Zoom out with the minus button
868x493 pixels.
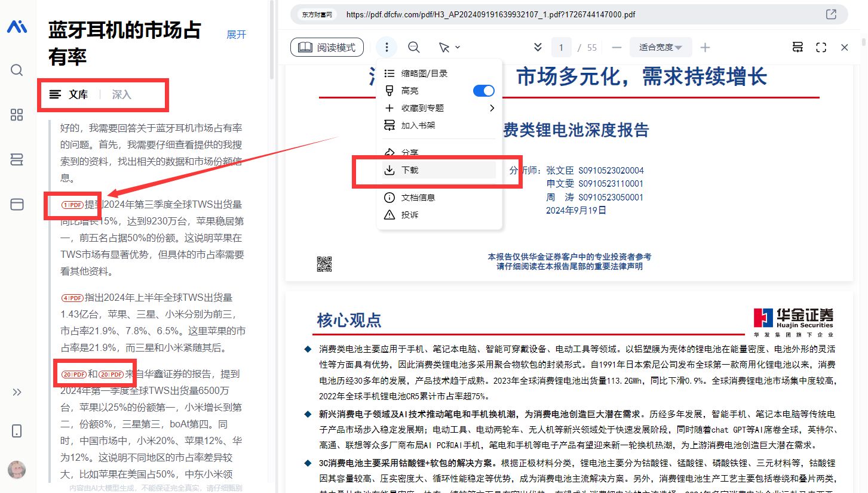[617, 47]
